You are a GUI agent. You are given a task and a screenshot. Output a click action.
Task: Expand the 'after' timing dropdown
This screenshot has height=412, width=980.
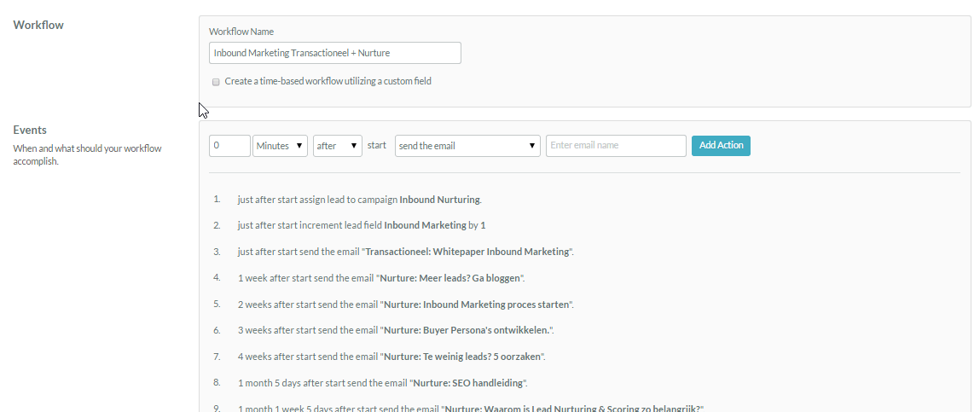pyautogui.click(x=338, y=146)
